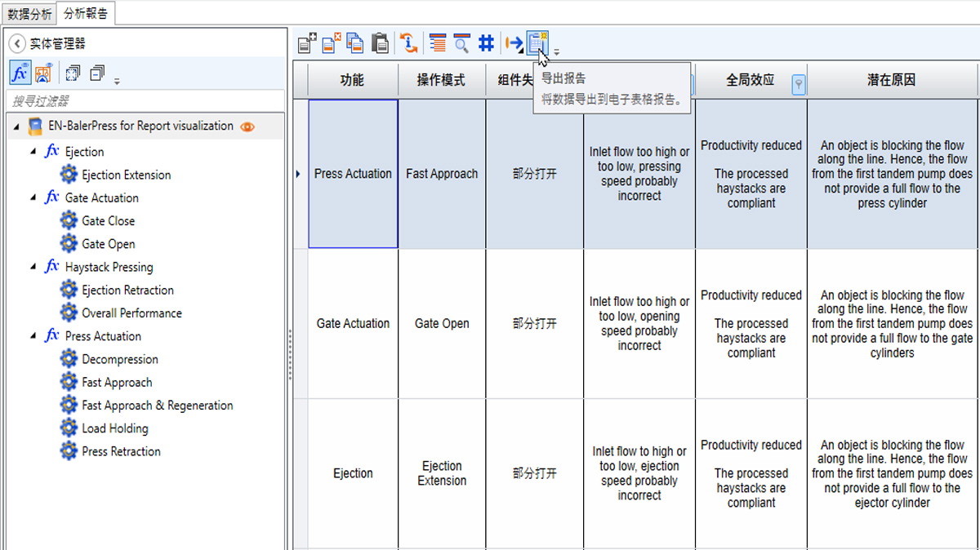Click the add new row icon
The image size is (980, 550).
point(307,43)
